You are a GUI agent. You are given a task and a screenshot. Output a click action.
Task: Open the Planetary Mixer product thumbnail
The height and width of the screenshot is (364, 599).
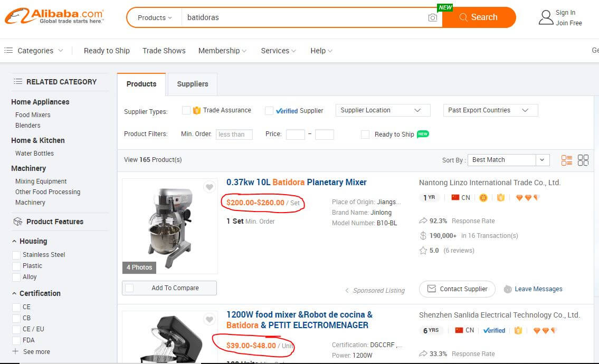[170, 226]
